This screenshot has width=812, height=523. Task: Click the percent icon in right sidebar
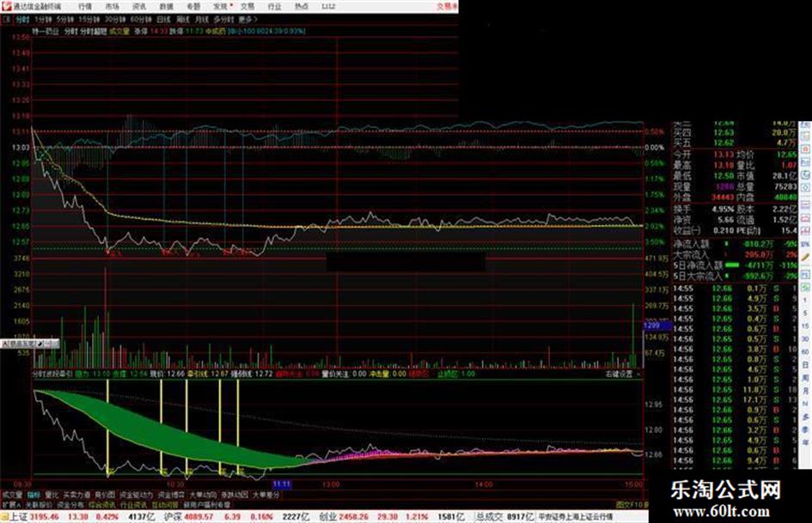click(x=805, y=245)
